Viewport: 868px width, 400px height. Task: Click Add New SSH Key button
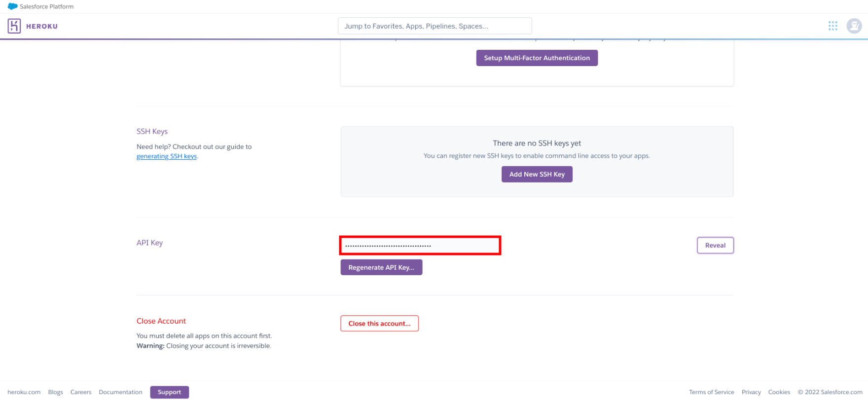(x=537, y=174)
